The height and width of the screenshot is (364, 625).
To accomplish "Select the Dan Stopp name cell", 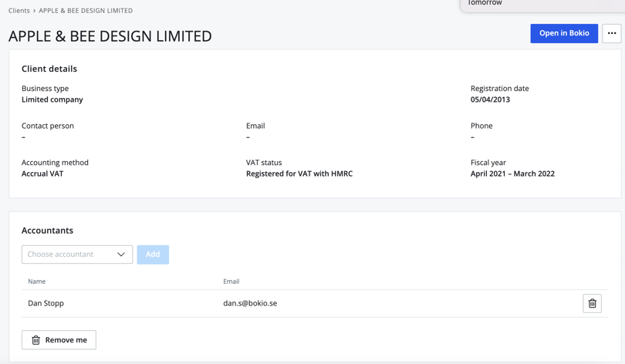I will 46,304.
